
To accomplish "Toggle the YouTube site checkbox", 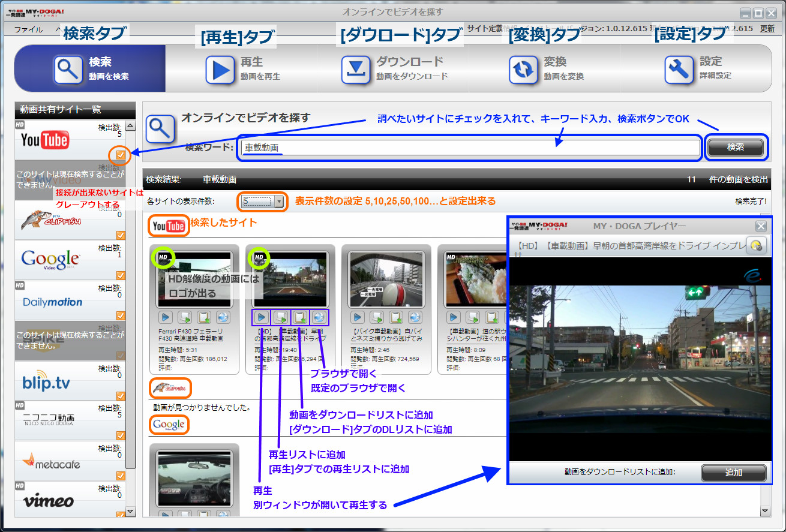I will coord(121,155).
